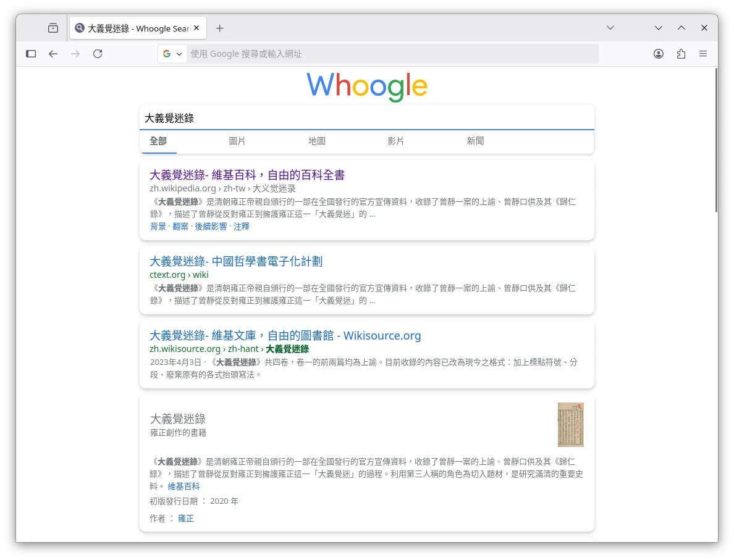This screenshot has width=734, height=560.
Task: Click the 雍正 author link
Action: pos(186,519)
